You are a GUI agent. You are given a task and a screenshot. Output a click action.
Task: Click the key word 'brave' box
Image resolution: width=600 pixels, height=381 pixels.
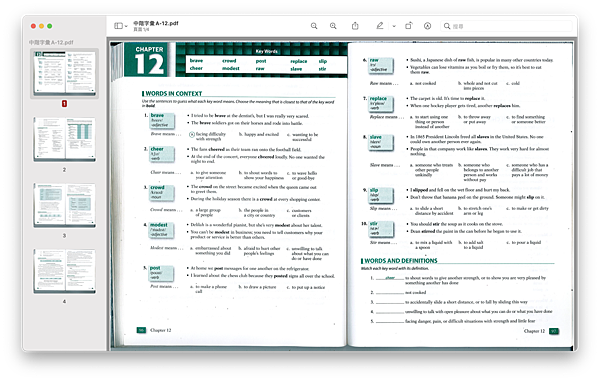tap(162, 120)
